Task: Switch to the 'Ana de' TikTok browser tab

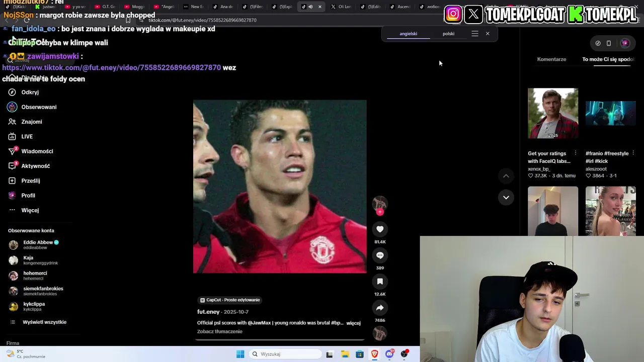Action: coord(223,7)
